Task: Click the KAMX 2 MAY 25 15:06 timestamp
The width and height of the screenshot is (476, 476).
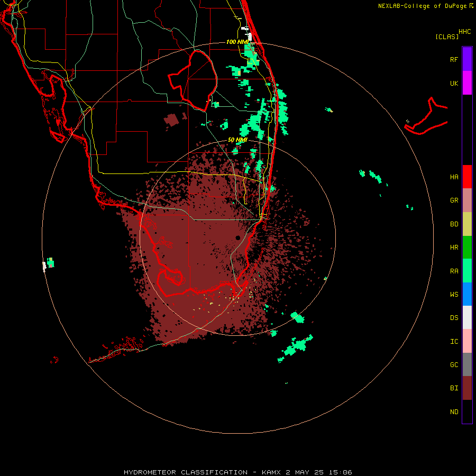Action: (307, 472)
